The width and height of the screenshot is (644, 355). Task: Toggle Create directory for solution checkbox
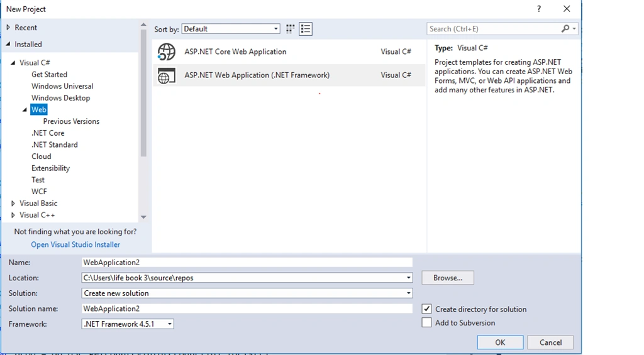pos(427,309)
